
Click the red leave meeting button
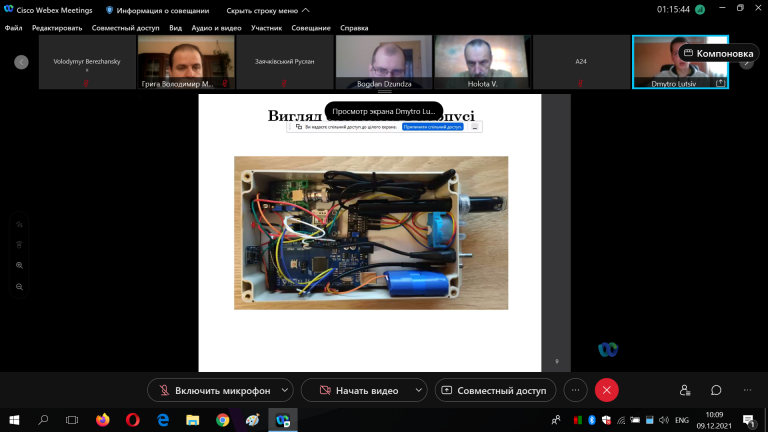click(606, 390)
